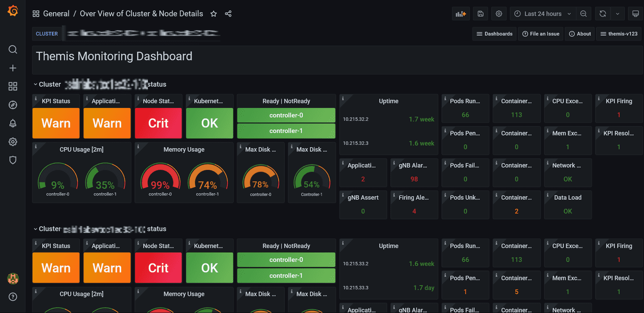Open first Ready | NotReady panel title menu
644x313 pixels.
click(286, 101)
